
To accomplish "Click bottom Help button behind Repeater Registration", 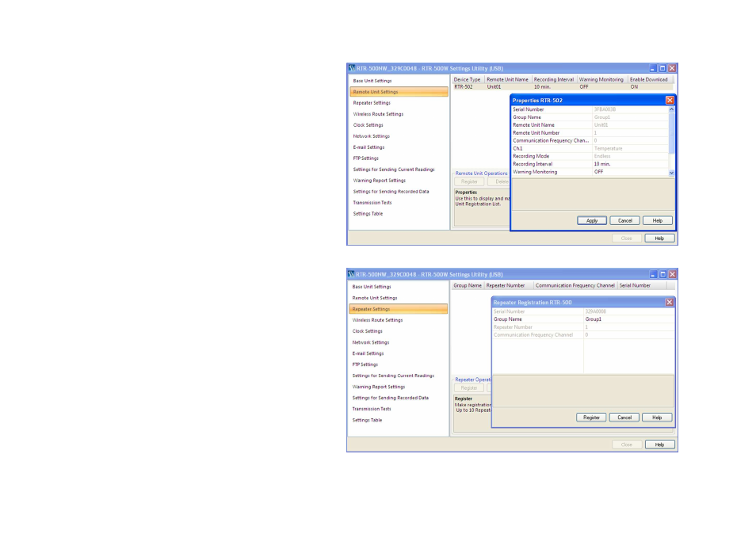I will 659,444.
